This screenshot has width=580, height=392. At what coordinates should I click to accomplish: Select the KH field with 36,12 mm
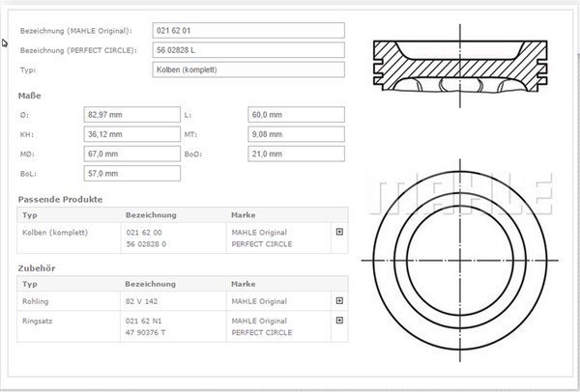click(x=132, y=134)
